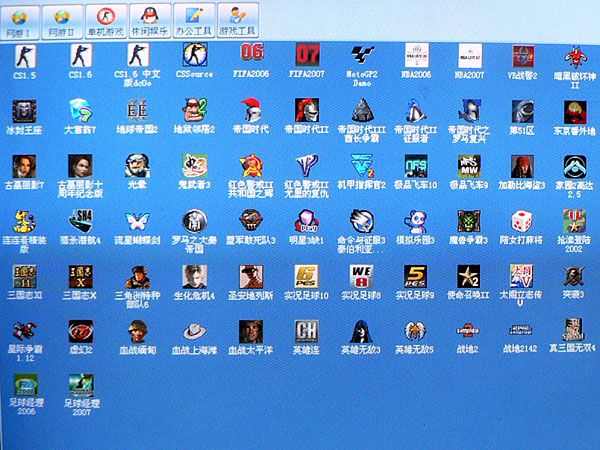Switch to the 网游 I tab
600x450 pixels.
(x=21, y=19)
